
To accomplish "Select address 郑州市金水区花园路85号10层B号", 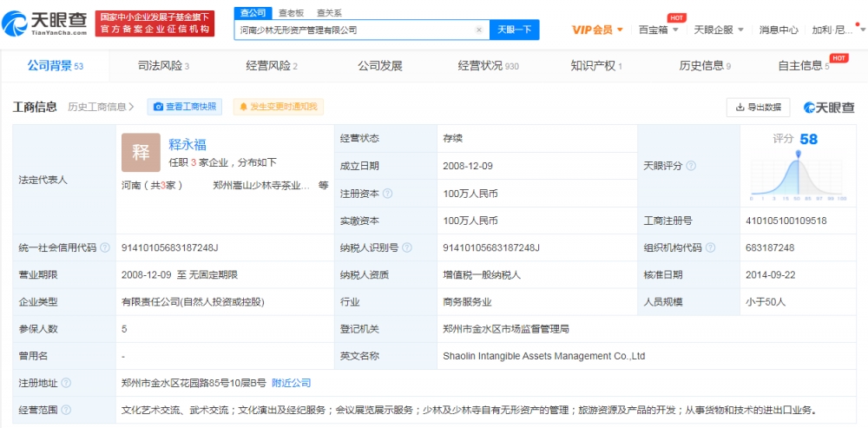I will click(x=194, y=383).
